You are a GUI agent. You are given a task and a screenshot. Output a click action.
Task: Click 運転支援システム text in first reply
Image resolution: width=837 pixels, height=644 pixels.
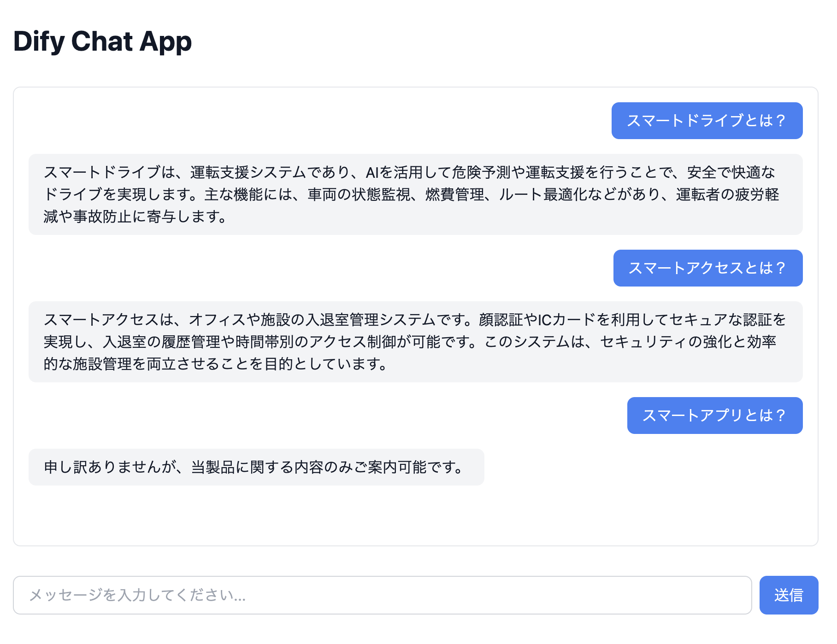click(248, 172)
